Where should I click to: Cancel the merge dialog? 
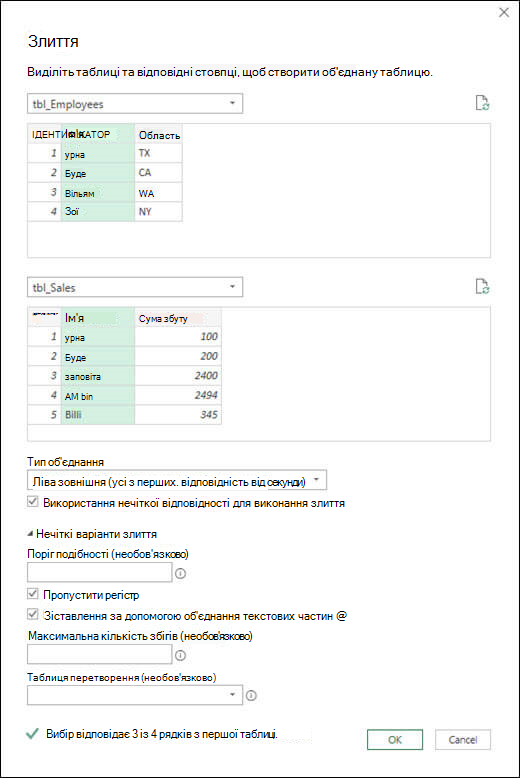tap(463, 740)
